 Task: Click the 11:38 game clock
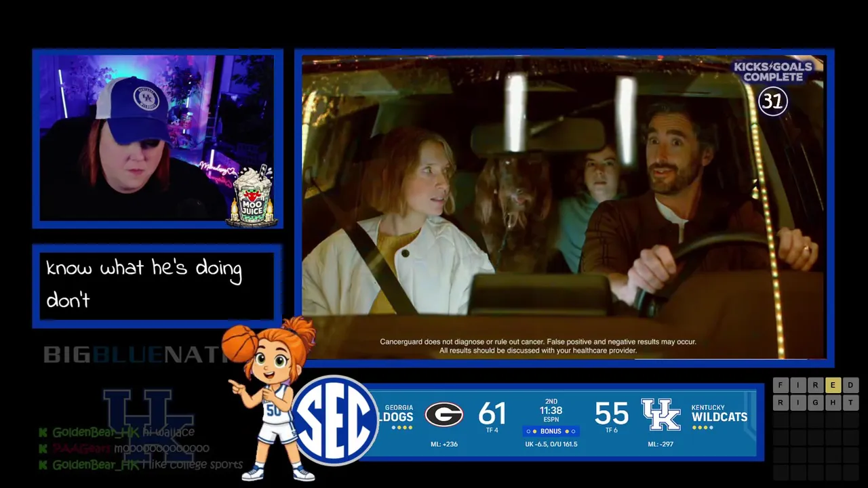(551, 410)
